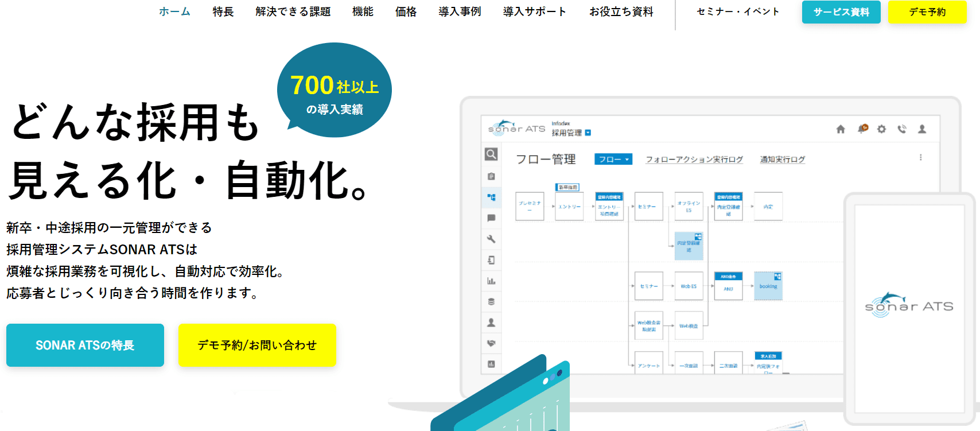Click the デモ予約 button in the header

[927, 12]
